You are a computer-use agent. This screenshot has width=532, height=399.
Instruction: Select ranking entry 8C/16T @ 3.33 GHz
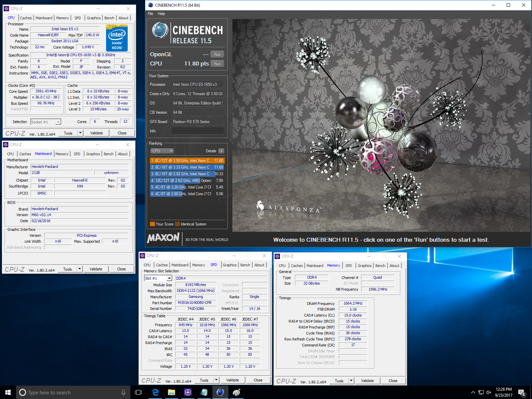(x=187, y=167)
